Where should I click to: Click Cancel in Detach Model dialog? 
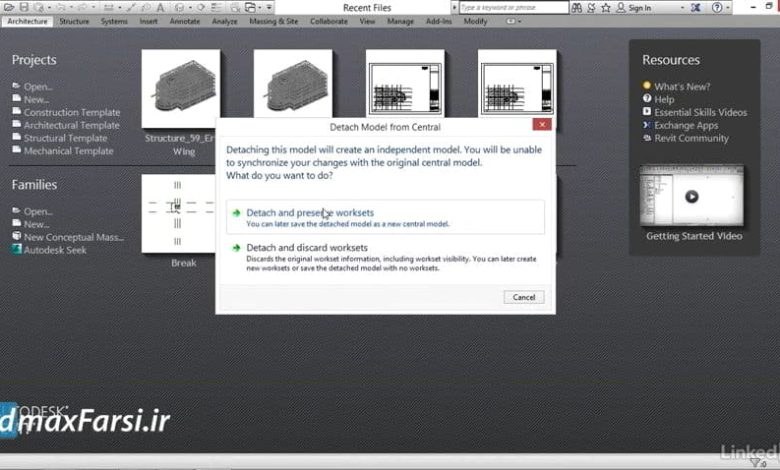coord(524,297)
